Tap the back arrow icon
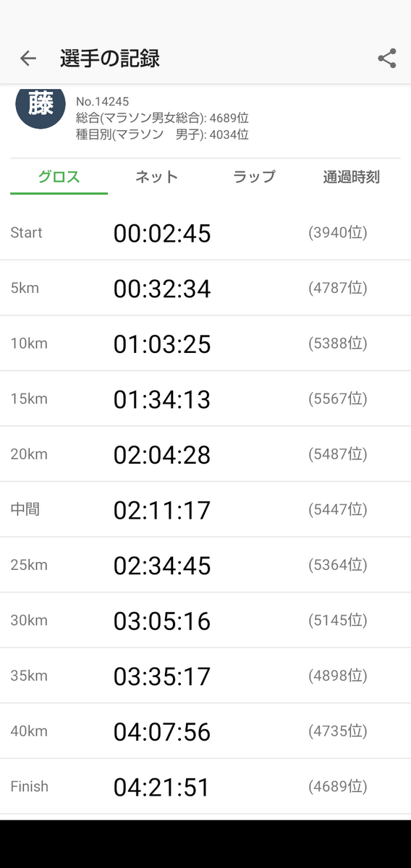Screen dimensions: 411x868 point(27,59)
